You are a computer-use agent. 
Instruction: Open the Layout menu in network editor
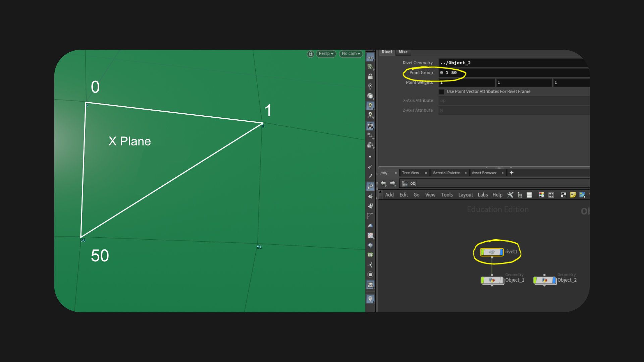466,195
